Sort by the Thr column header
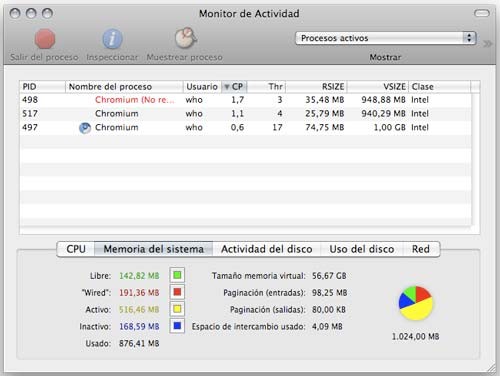 click(266, 87)
